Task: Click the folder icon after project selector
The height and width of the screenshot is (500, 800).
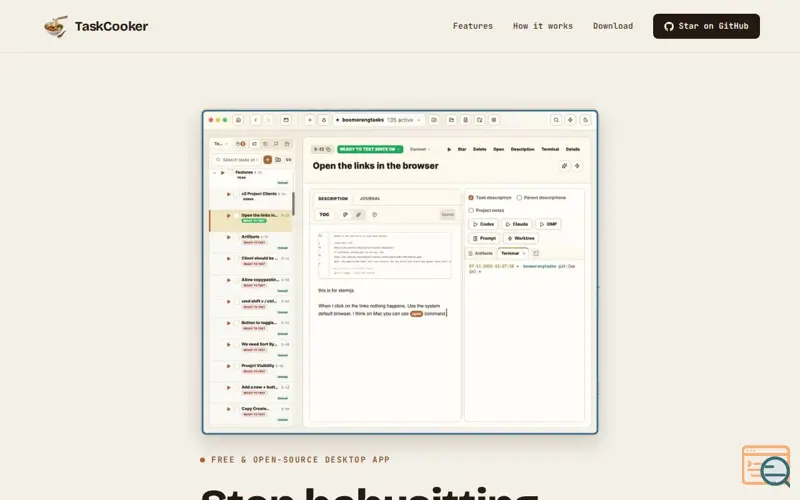Action: click(x=434, y=120)
